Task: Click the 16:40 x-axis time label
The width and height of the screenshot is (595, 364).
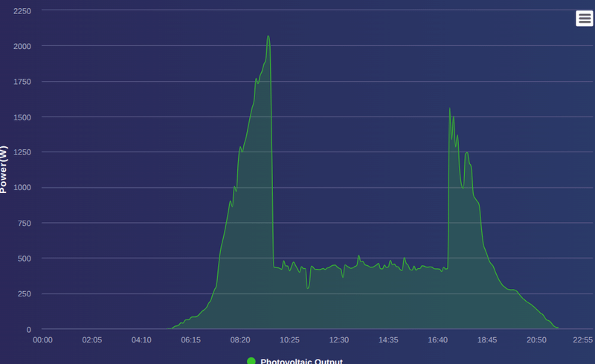Action: point(437,339)
